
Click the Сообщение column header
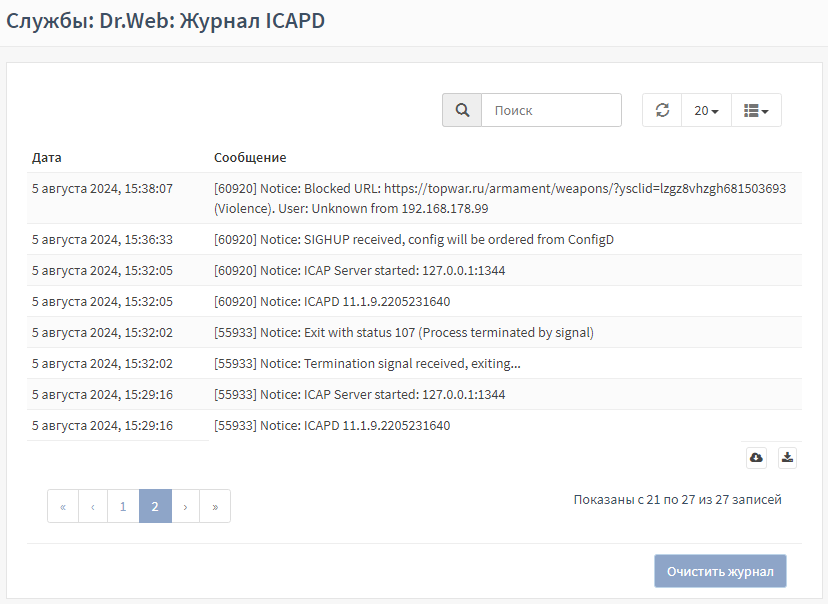(250, 157)
